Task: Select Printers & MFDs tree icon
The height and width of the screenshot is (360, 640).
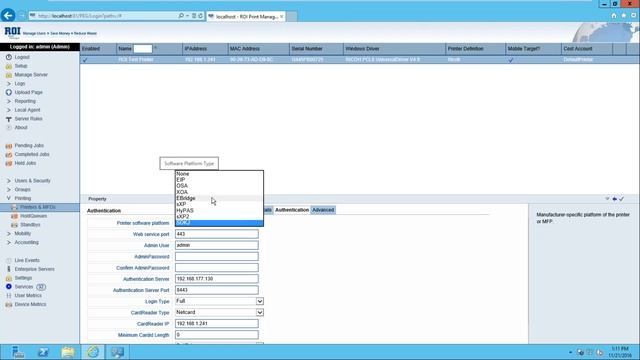Action: [x=14, y=207]
